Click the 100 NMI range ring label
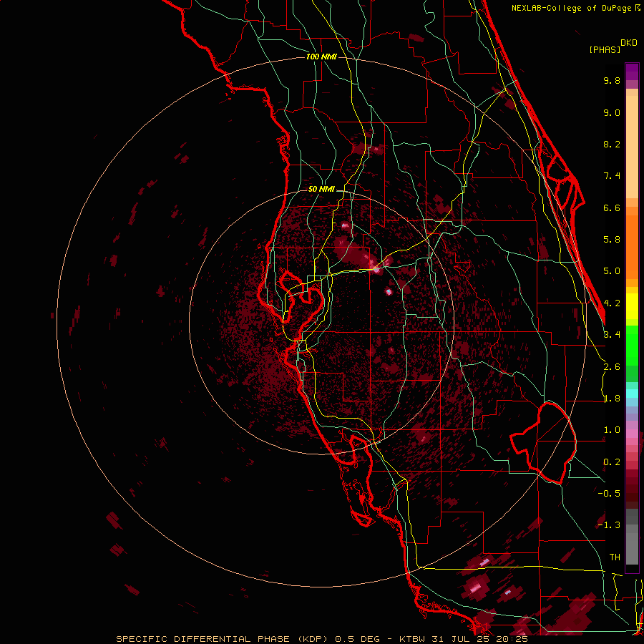The height and width of the screenshot is (644, 644). [x=321, y=57]
